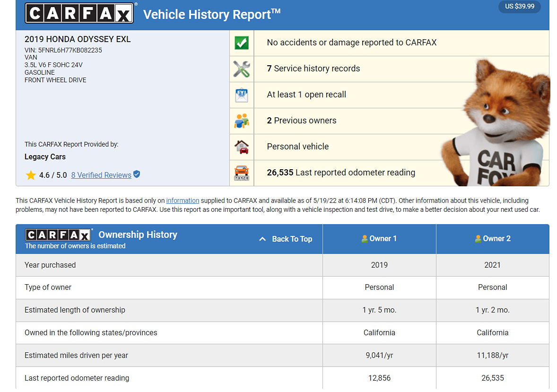Click the FYI open recall envelope icon

point(242,95)
